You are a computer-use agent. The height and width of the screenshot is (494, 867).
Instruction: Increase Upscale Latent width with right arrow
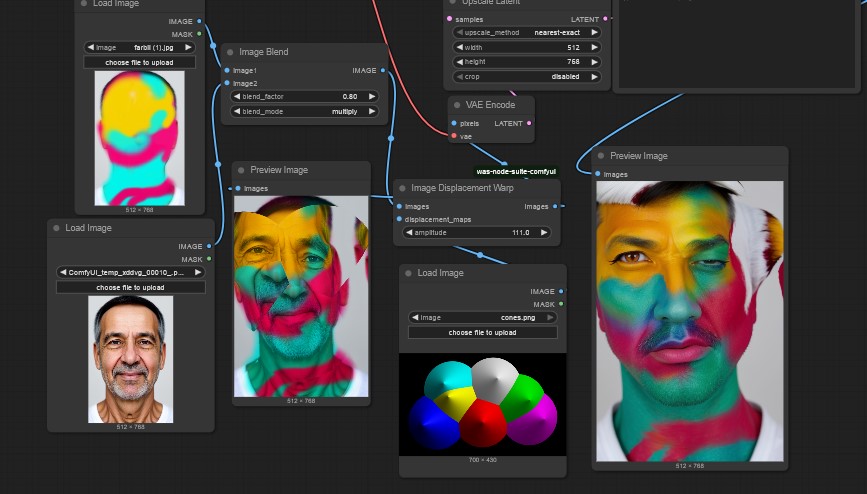594,48
